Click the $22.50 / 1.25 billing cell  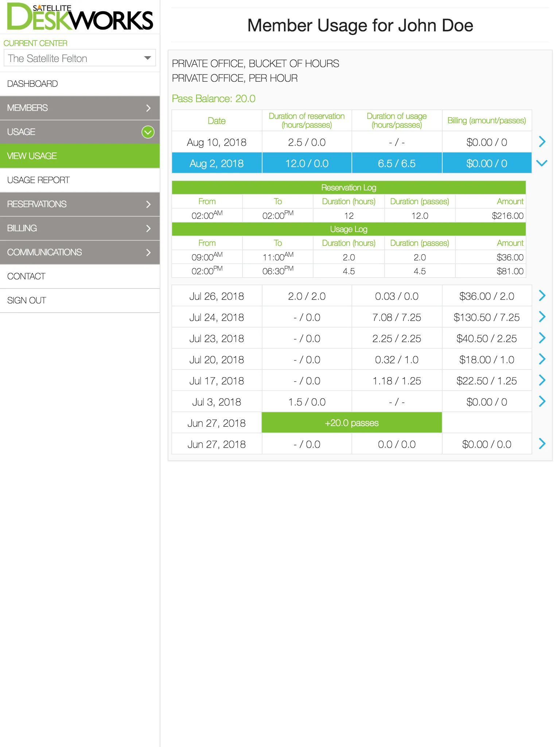487,381
